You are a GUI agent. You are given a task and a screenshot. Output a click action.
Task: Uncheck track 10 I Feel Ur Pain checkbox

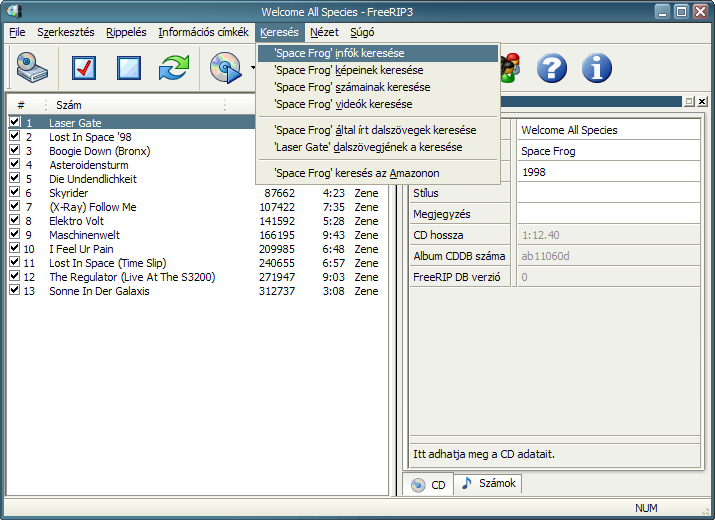coord(15,248)
